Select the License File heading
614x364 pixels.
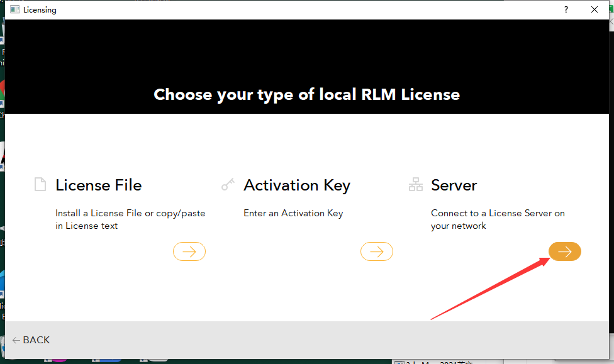(98, 185)
